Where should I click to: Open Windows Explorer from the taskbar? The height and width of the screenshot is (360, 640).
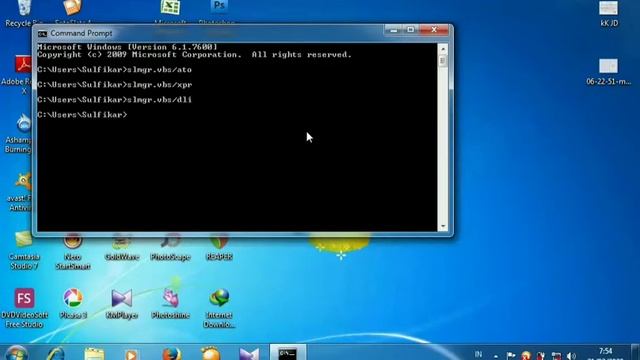(x=94, y=353)
